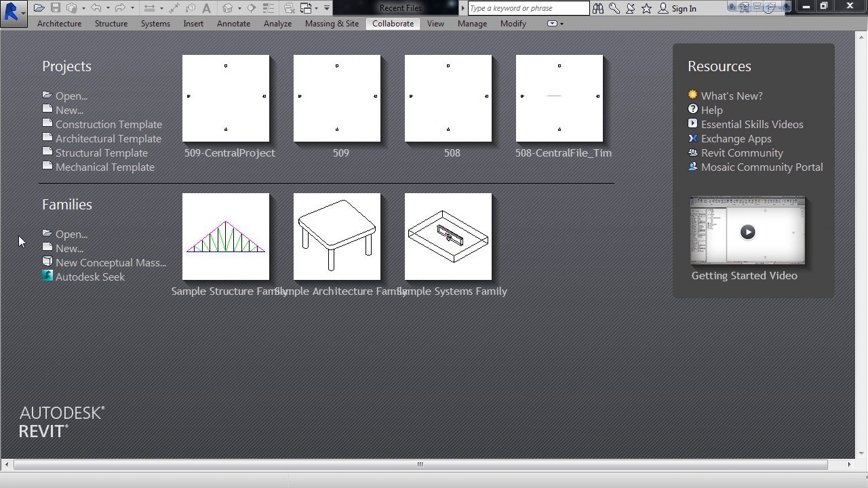Open the Sample Structure Family truss thumbnail
The image size is (868, 488).
[226, 237]
